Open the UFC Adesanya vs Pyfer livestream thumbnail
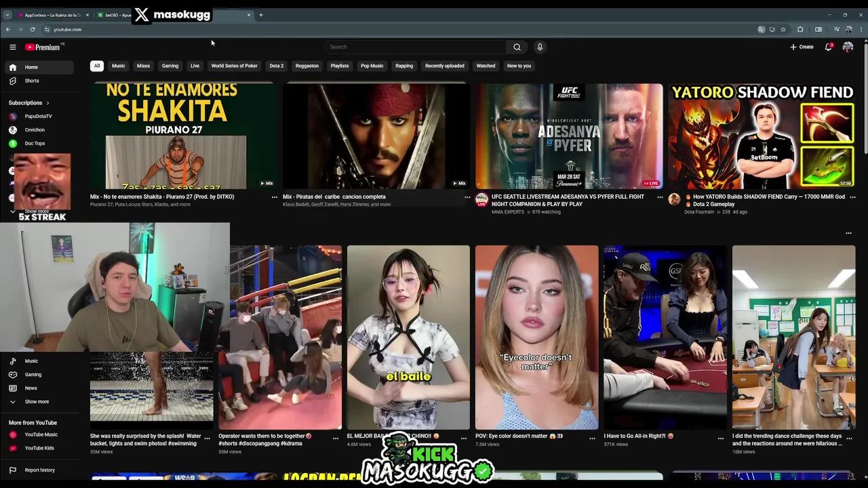The height and width of the screenshot is (488, 868). click(569, 136)
